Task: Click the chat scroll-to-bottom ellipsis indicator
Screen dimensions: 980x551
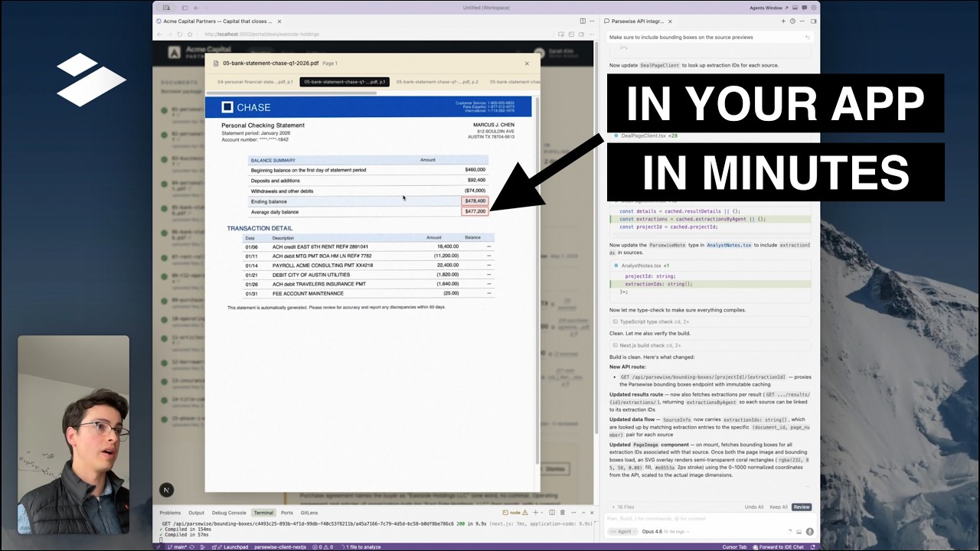Action: point(807,487)
